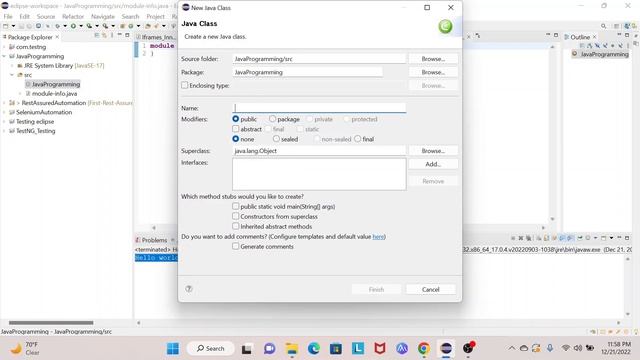Image resolution: width=640 pixels, height=360 pixels.
Task: Open Microsoft Edge from the taskbar
Action: (313, 349)
